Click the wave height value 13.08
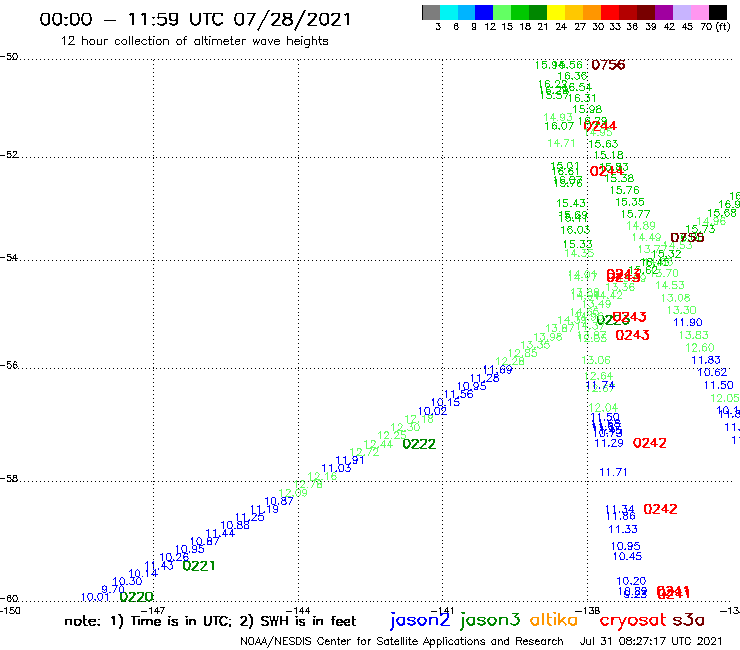This screenshot has width=740, height=650. pos(675,298)
